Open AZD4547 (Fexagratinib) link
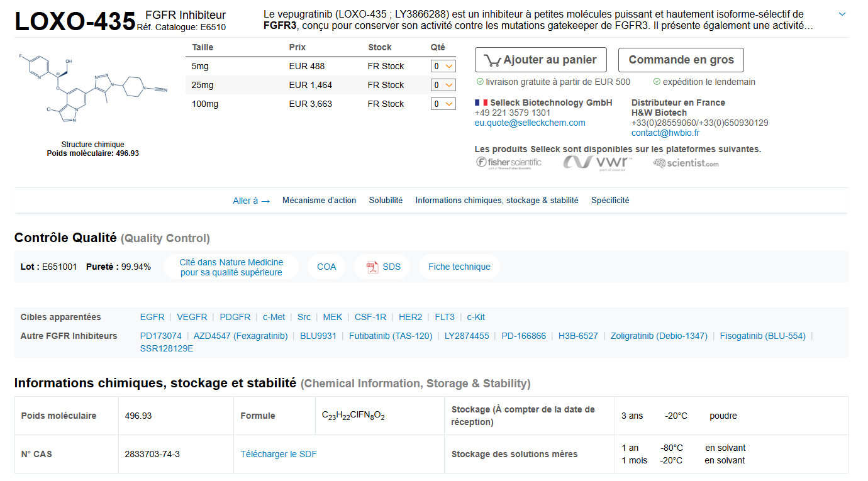Screen dimensions: 868x481 click(241, 336)
